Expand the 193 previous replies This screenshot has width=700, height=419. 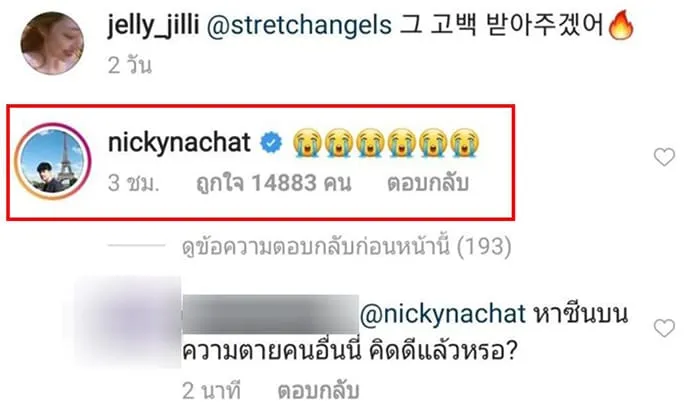(x=346, y=246)
